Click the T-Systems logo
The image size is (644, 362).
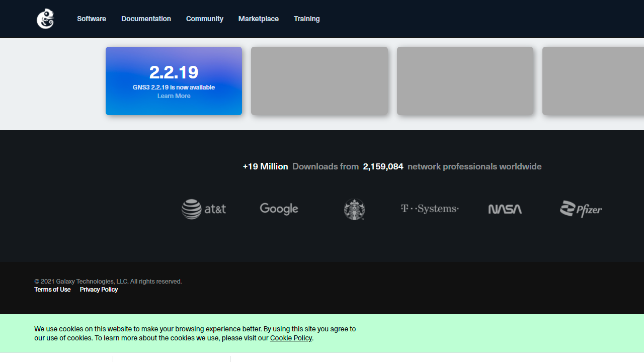tap(430, 209)
